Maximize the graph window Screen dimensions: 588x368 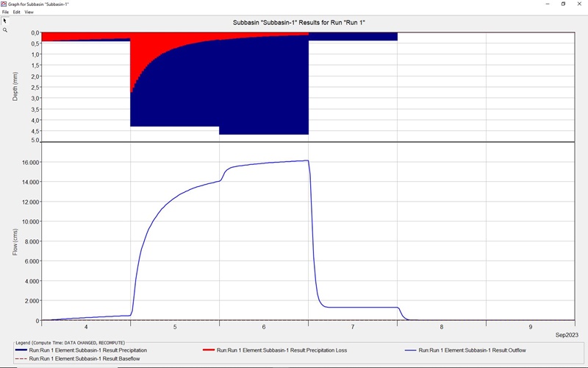pyautogui.click(x=563, y=4)
